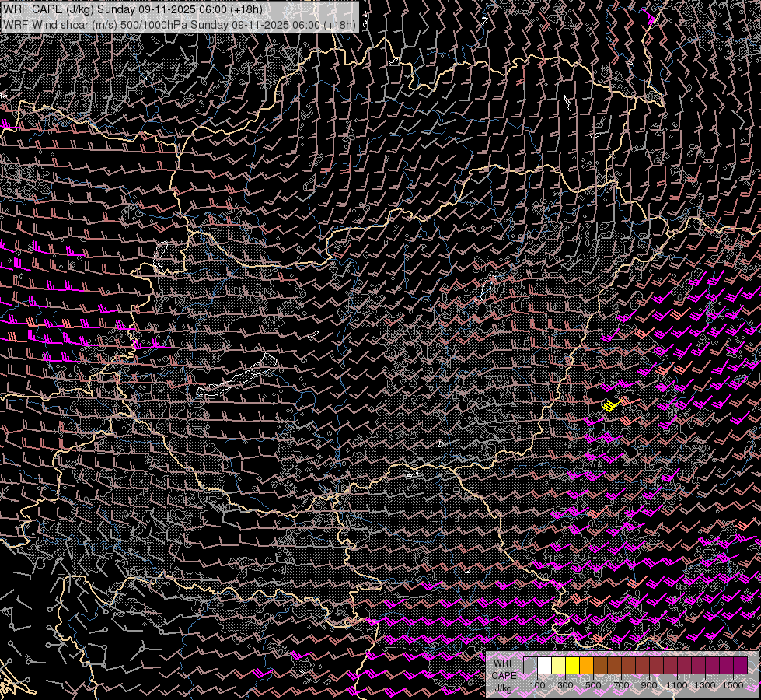
Task: Click the word CAPE in the legend box
Action: tap(504, 676)
